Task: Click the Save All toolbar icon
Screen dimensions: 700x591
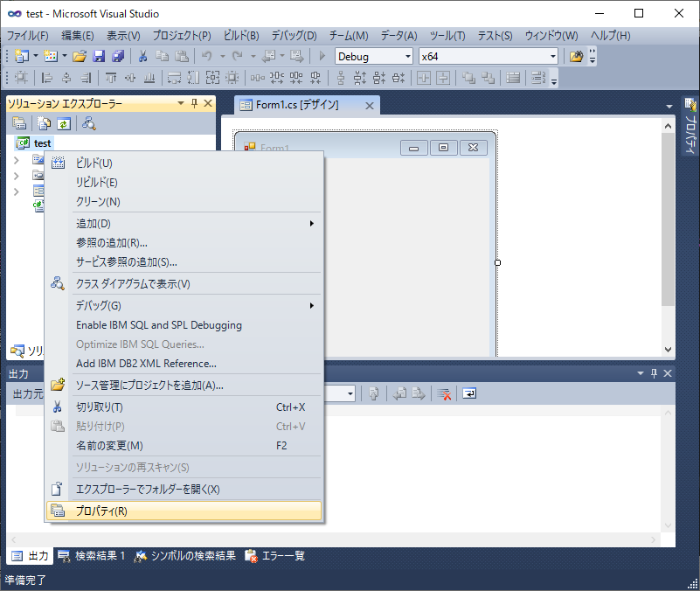Action: 118,56
